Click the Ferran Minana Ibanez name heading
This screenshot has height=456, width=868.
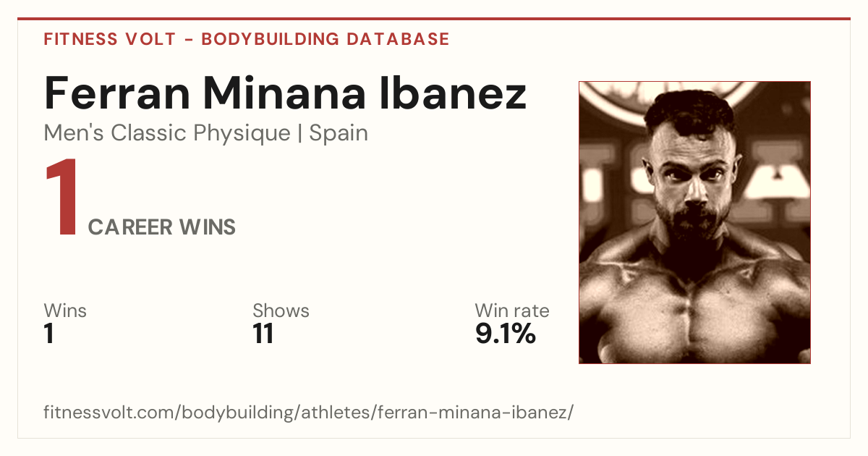click(286, 93)
